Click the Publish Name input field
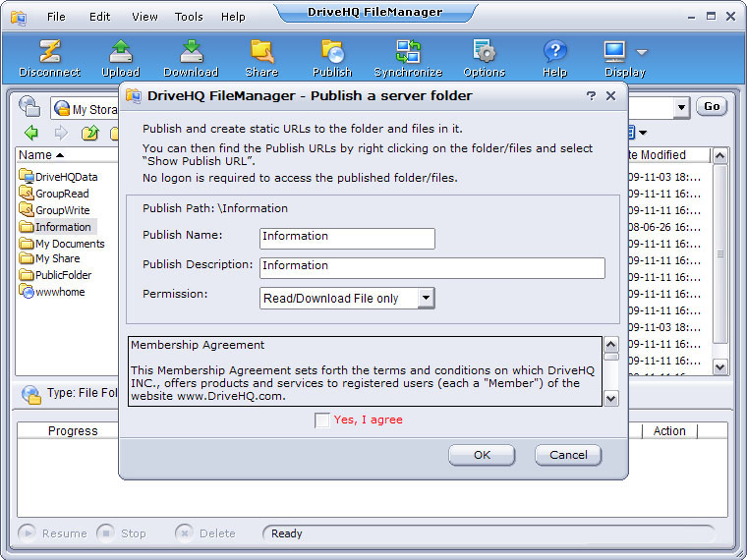Image resolution: width=747 pixels, height=560 pixels. coord(347,238)
